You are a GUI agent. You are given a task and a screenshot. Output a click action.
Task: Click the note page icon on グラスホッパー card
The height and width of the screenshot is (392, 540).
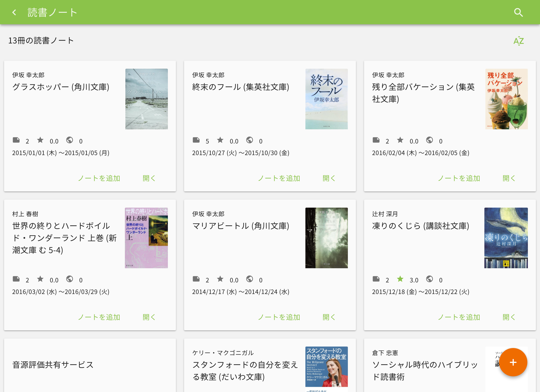pos(16,140)
